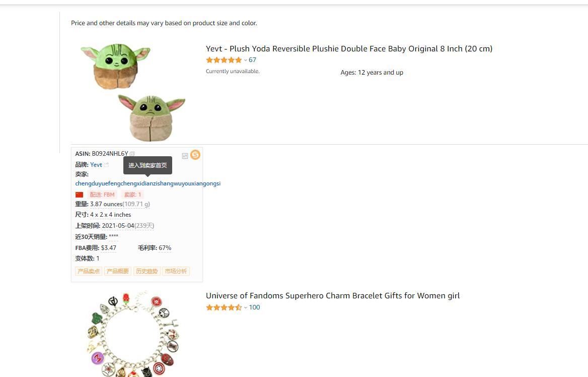Click the 卖家: 1 seller count badge
Screen dimensions: 588x377
click(132, 195)
